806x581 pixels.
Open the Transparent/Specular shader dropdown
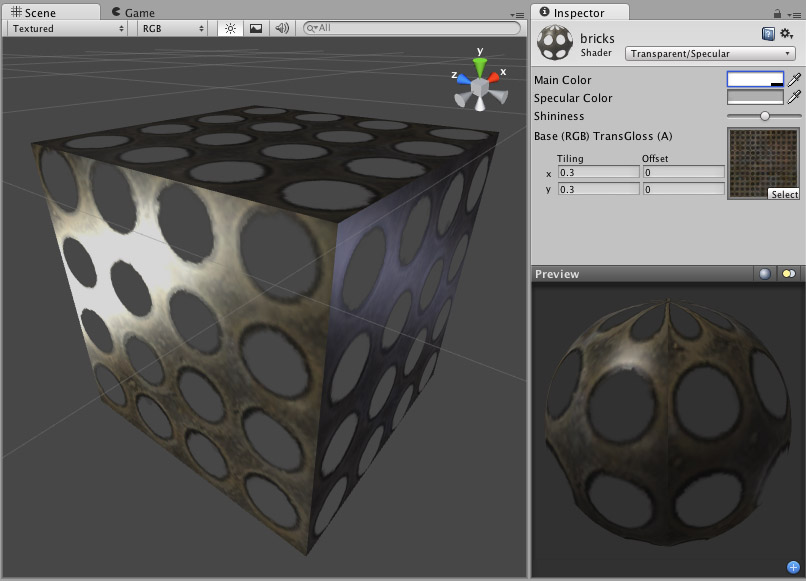(x=710, y=52)
